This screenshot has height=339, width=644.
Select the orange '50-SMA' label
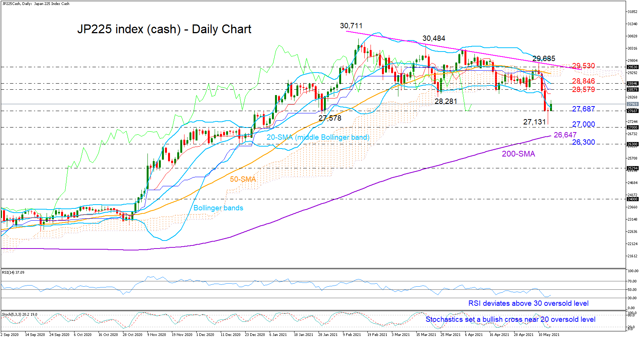pyautogui.click(x=243, y=179)
